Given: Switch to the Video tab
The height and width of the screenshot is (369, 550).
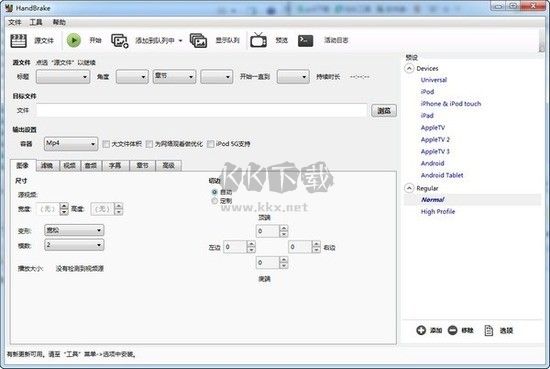Looking at the screenshot, I should pos(69,166).
